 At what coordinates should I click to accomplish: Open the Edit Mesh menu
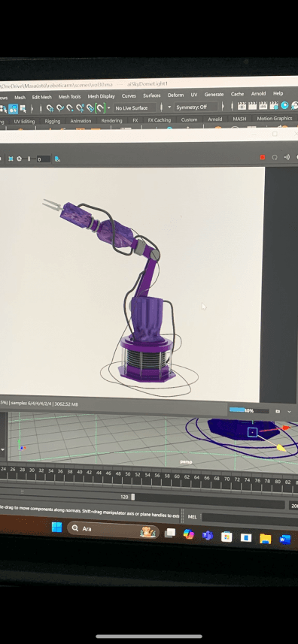(42, 97)
